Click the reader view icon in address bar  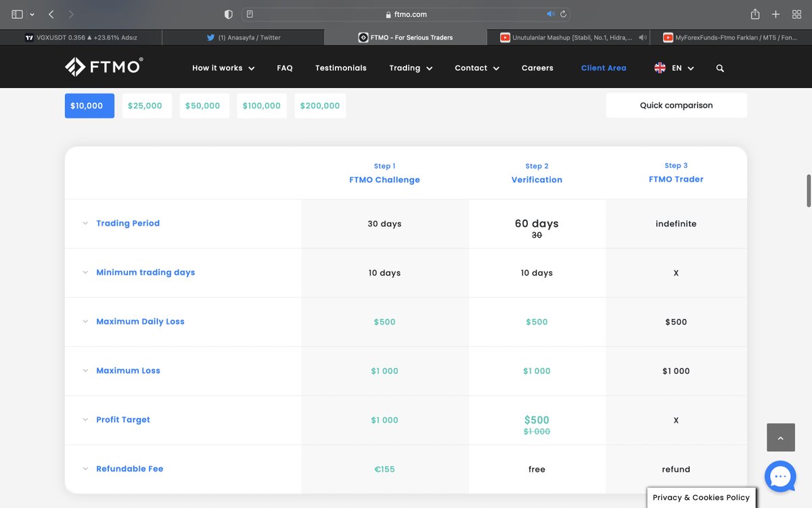coord(250,14)
